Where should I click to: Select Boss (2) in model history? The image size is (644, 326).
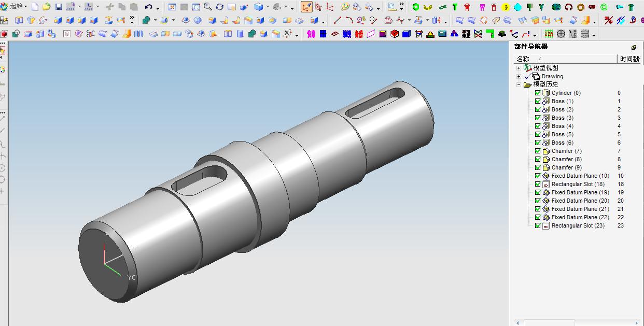[x=562, y=109]
